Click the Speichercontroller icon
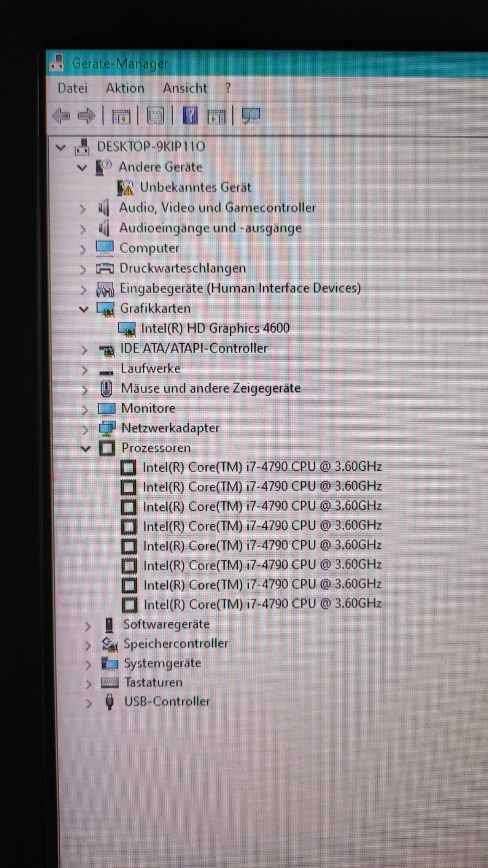Viewport: 488px width, 868px height. (110, 644)
